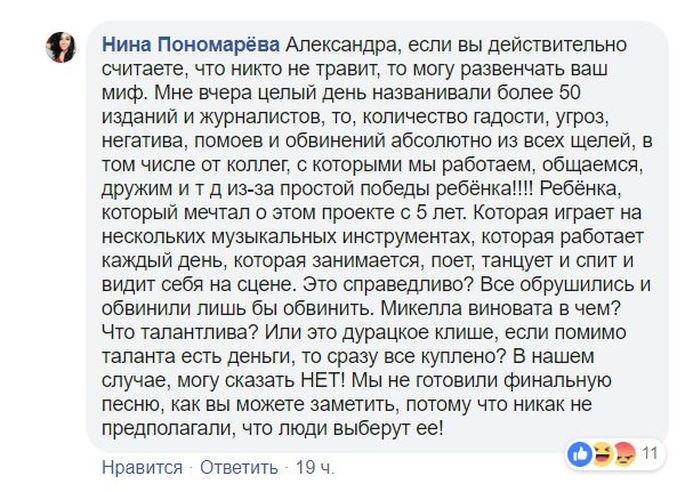685x492 pixels.
Task: Show who reacted via the 11 count
Action: 650,454
